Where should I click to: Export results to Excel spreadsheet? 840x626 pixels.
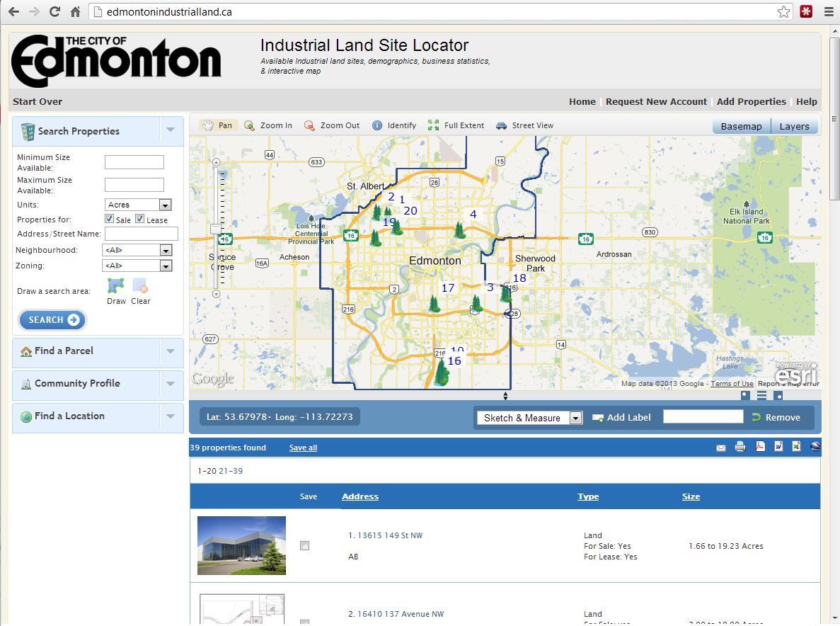pyautogui.click(x=797, y=446)
